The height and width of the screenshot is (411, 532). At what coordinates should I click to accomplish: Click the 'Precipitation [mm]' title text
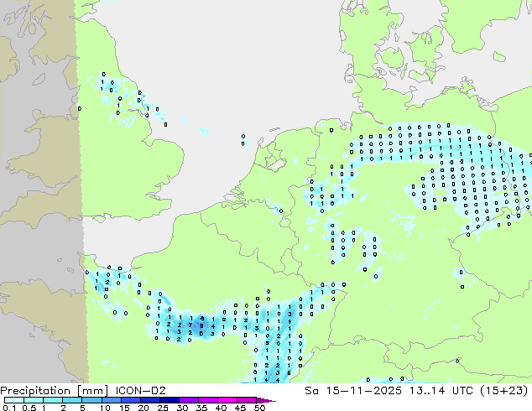tap(55, 391)
